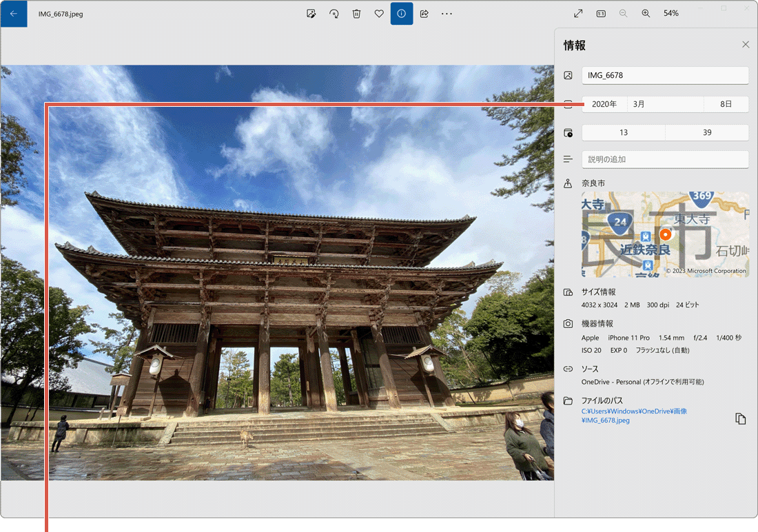Image resolution: width=758 pixels, height=532 pixels.
Task: Toggle the 情報 info panel
Action: (x=402, y=13)
